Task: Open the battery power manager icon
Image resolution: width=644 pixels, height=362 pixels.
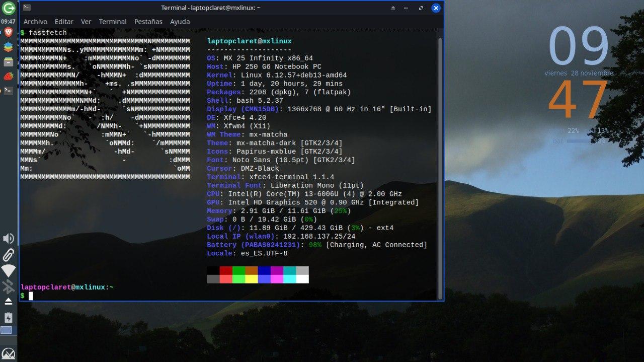Action: (x=9, y=317)
